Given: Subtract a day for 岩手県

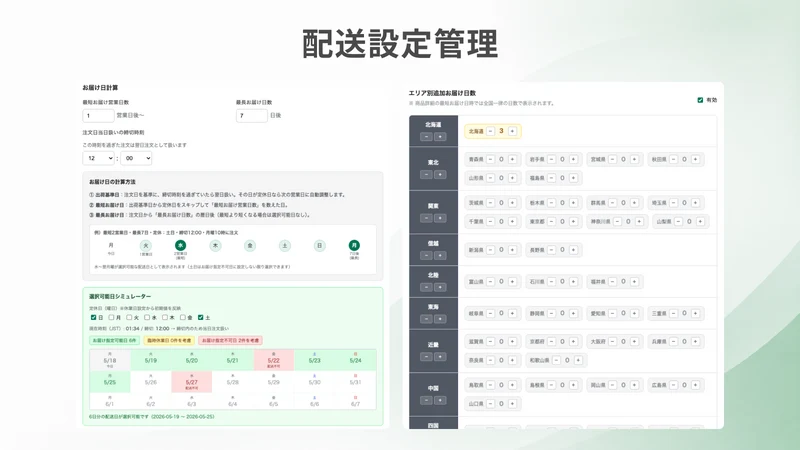Looking at the screenshot, I should (x=552, y=159).
